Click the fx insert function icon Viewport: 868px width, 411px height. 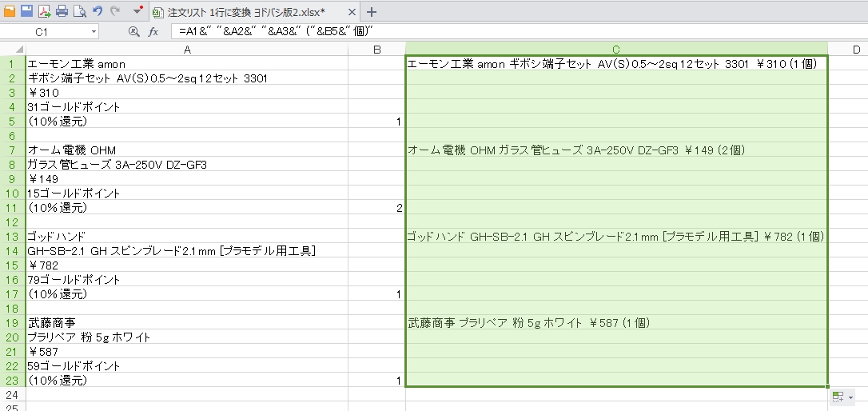click(x=153, y=32)
